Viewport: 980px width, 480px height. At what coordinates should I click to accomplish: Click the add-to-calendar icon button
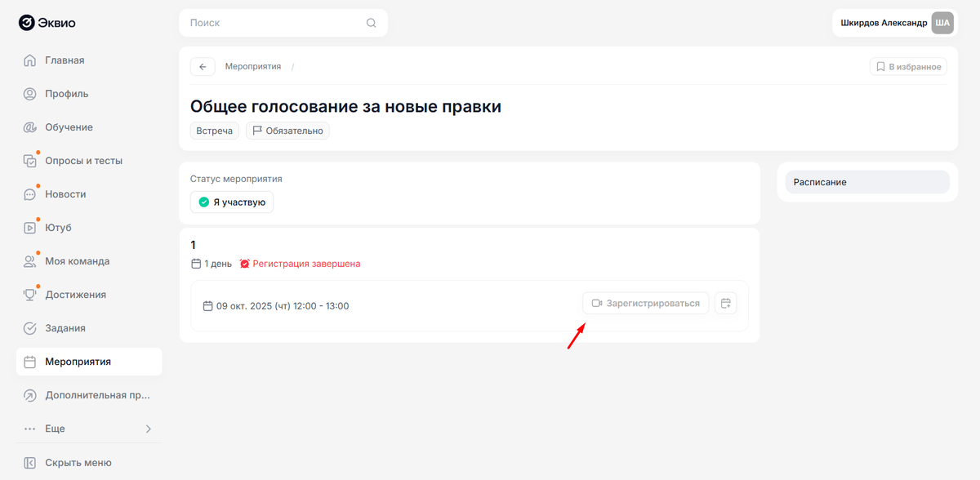coord(726,304)
